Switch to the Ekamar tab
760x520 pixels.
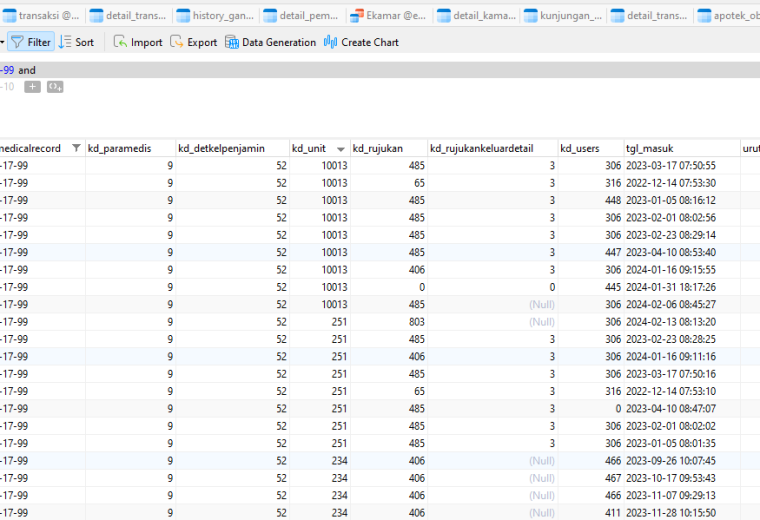pos(388,16)
